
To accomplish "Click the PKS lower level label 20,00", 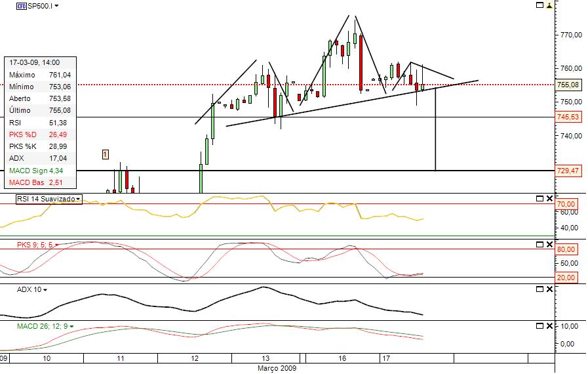I will pos(566,278).
